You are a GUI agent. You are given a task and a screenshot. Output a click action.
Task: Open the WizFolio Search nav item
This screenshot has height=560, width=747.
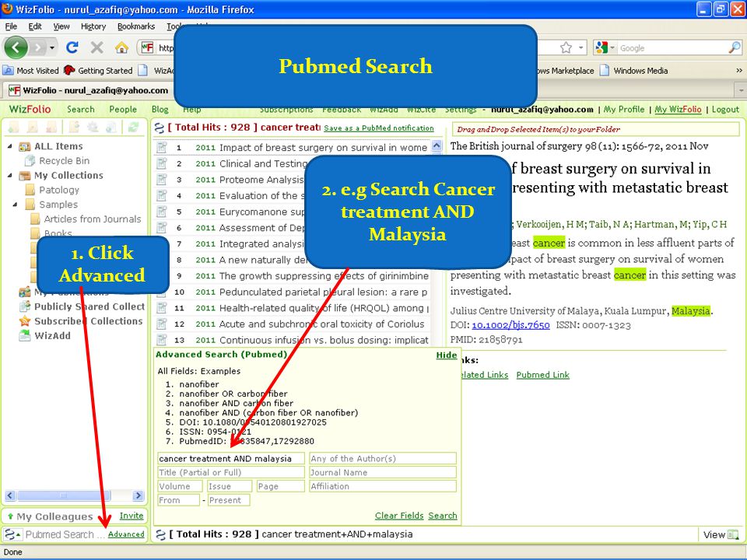click(x=80, y=109)
